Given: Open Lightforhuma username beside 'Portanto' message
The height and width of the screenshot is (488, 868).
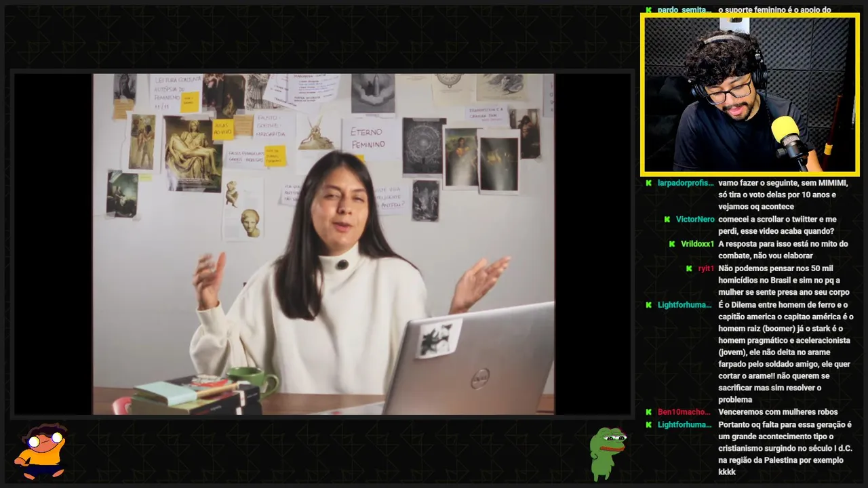Looking at the screenshot, I should pos(685,425).
